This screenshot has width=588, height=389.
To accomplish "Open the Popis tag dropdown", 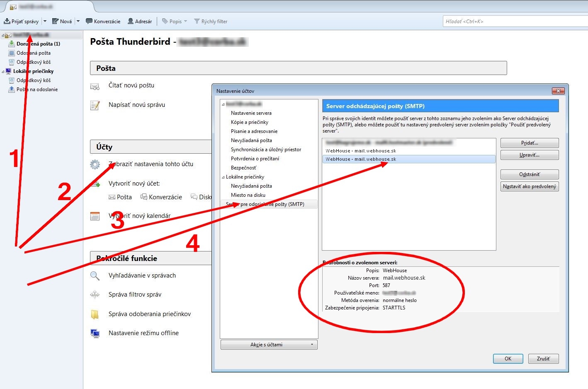I will coord(175,21).
